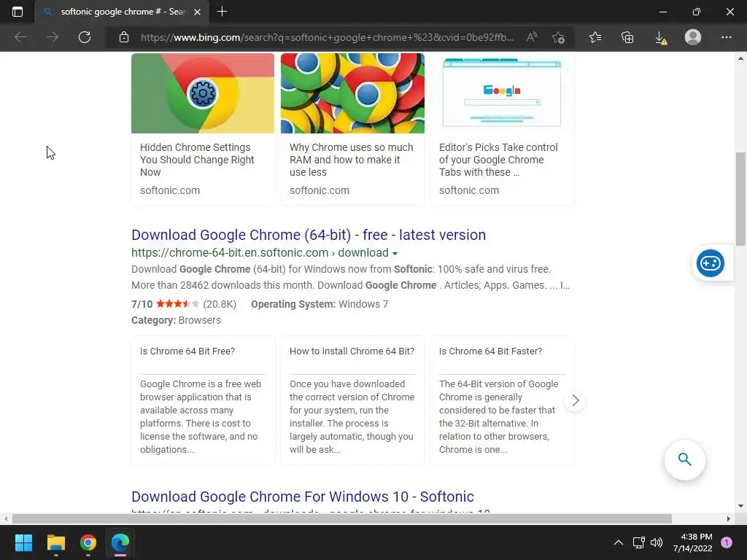Click the forward navigation arrow
This screenshot has width=747, height=560.
[x=53, y=37]
